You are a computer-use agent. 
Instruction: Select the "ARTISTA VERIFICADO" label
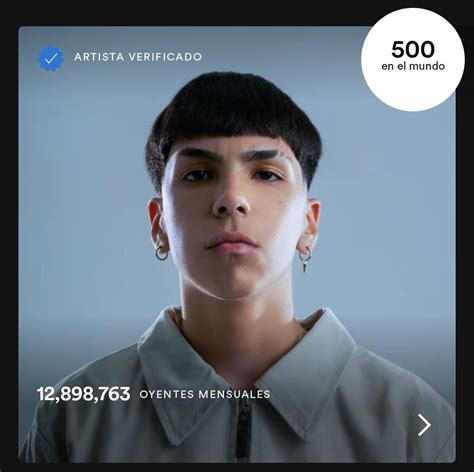(x=138, y=57)
